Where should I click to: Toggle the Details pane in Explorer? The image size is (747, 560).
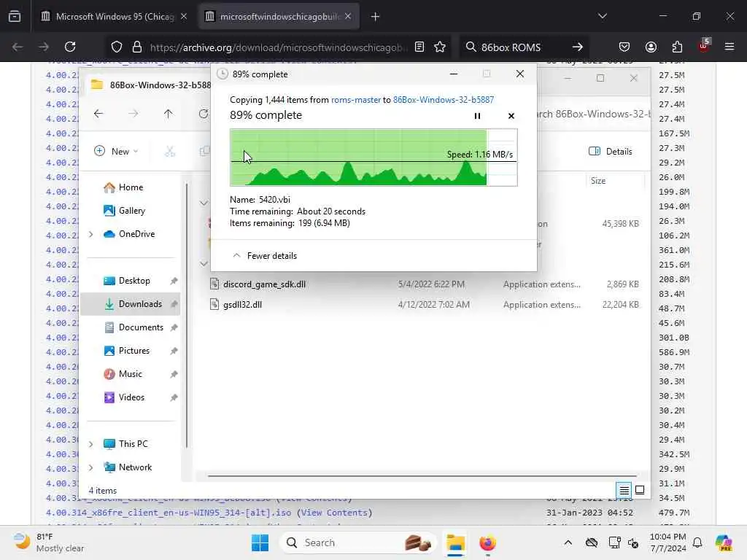(611, 152)
